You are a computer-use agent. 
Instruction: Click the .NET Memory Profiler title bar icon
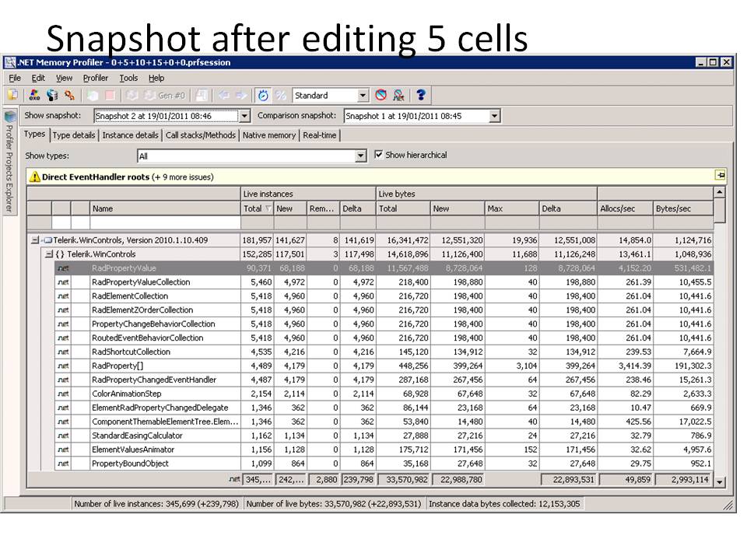[10, 62]
